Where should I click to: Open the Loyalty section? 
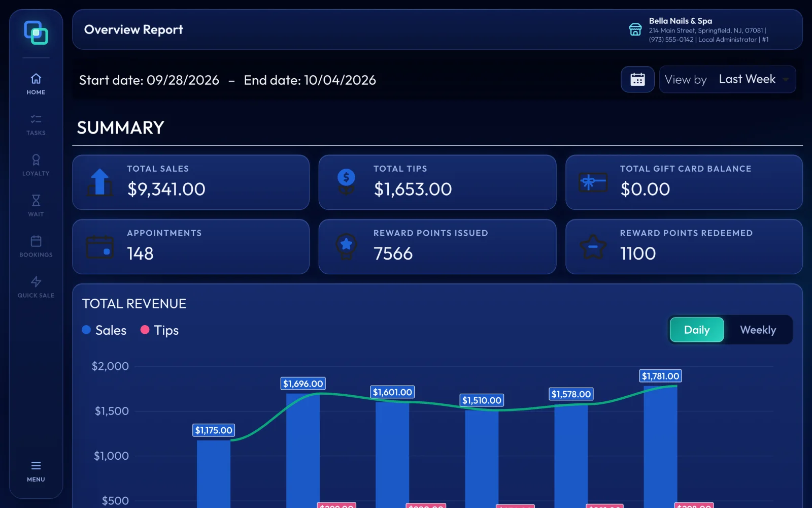tap(36, 165)
